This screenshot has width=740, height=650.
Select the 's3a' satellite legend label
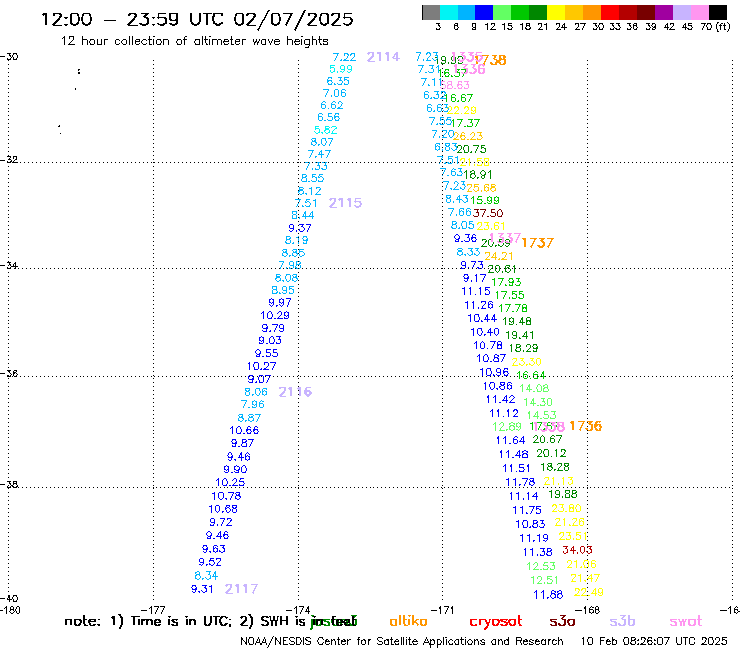562,621
